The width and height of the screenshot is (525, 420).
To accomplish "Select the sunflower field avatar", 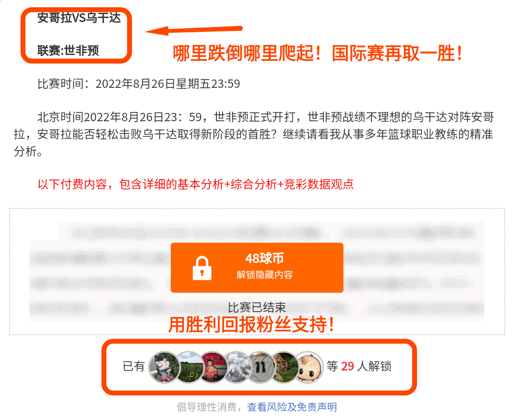I will (189, 367).
